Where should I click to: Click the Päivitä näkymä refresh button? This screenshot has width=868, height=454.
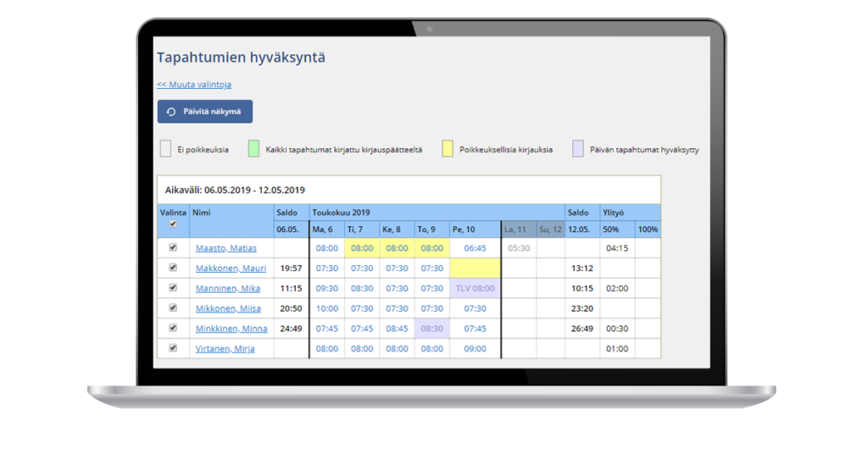[204, 112]
